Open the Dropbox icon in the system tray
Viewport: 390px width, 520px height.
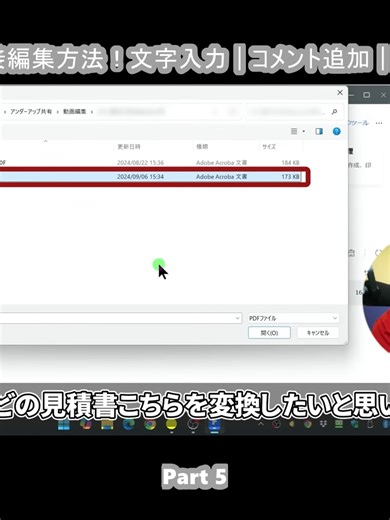click(x=323, y=424)
